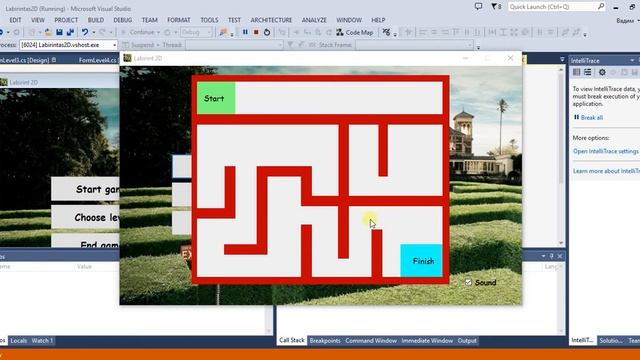
Task: Click the navigate backward icon at toolbar start
Action: click(x=2, y=32)
